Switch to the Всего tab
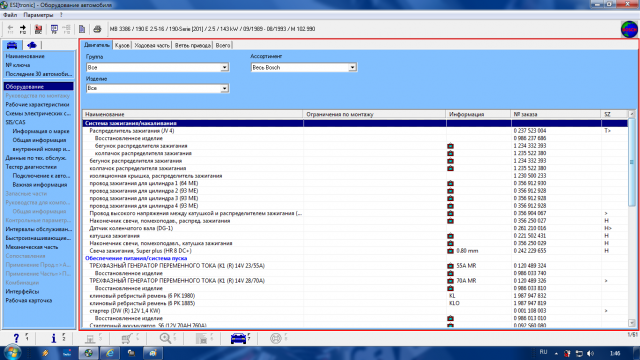Screen dimensions: 640x360 pos(223,45)
